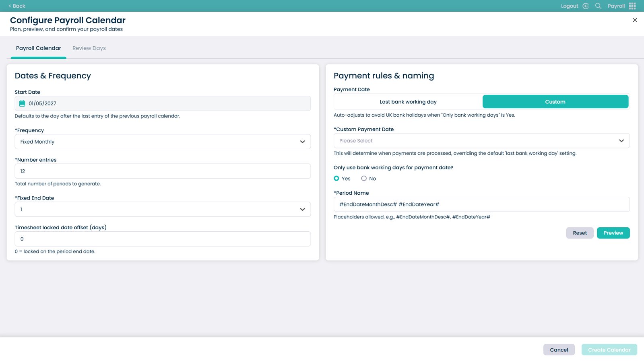Image resolution: width=644 pixels, height=362 pixels.
Task: Go back using the Back link
Action: tap(17, 6)
